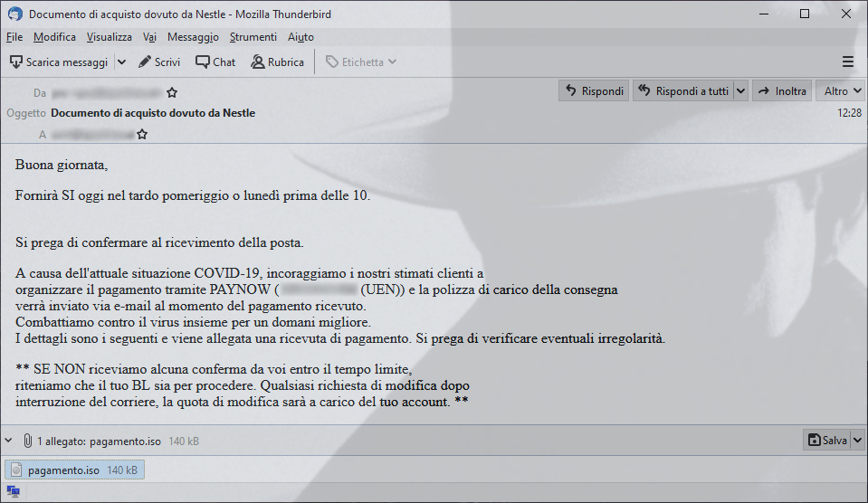Open the Visualizza menu
Image resolution: width=868 pixels, height=503 pixels.
coord(109,37)
